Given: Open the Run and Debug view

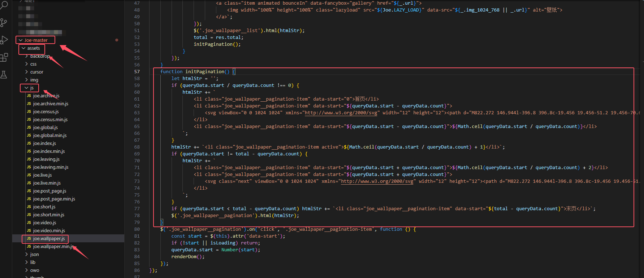Looking at the screenshot, I should click(x=4, y=40).
